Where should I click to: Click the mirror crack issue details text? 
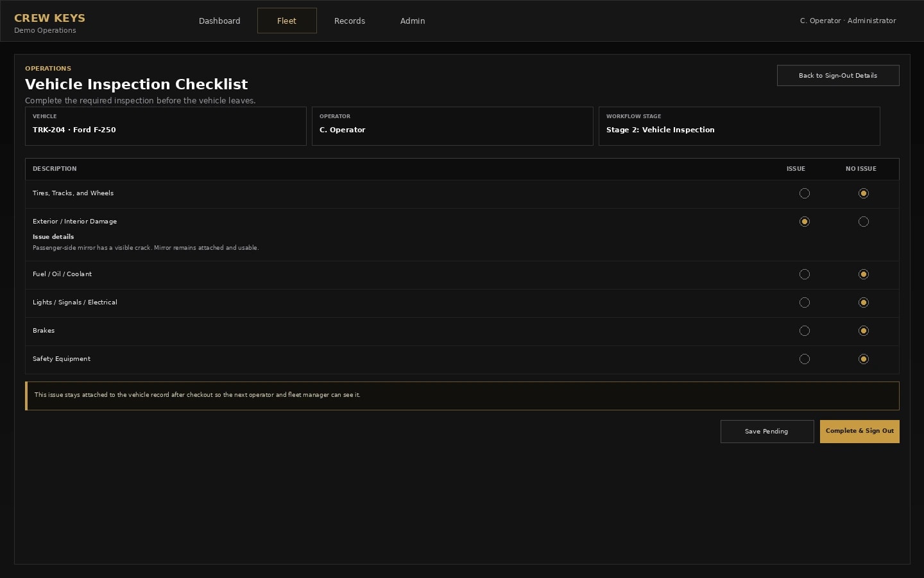[146, 248]
